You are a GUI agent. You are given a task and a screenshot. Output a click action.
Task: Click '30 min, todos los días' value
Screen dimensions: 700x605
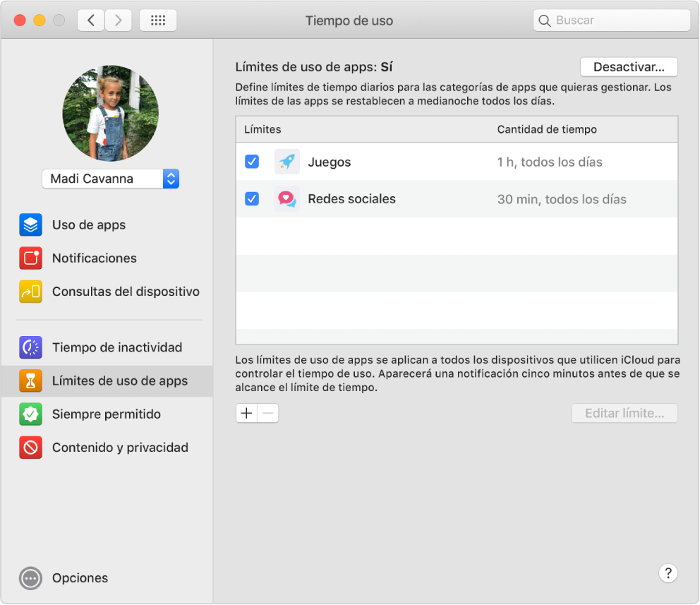562,199
